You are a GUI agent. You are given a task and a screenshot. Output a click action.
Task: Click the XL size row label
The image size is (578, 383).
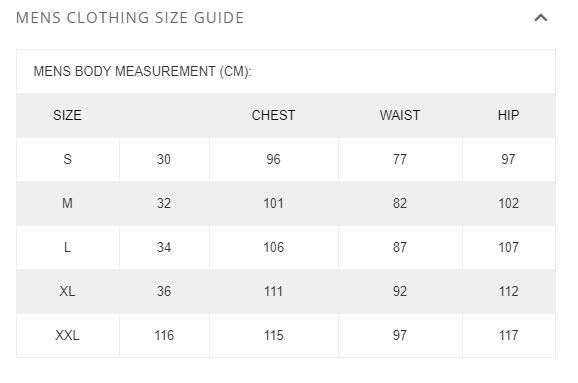(67, 291)
